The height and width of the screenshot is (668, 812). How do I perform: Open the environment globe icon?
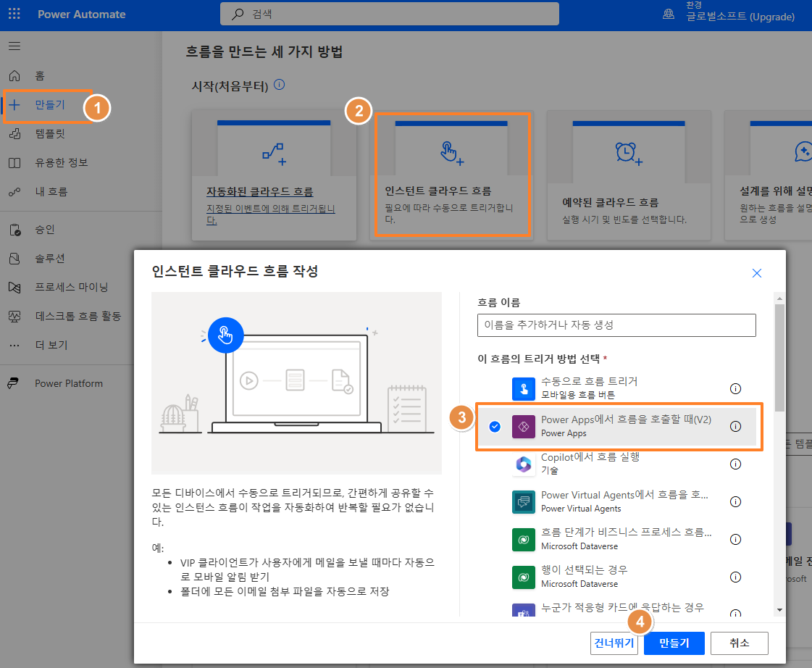[x=669, y=14]
